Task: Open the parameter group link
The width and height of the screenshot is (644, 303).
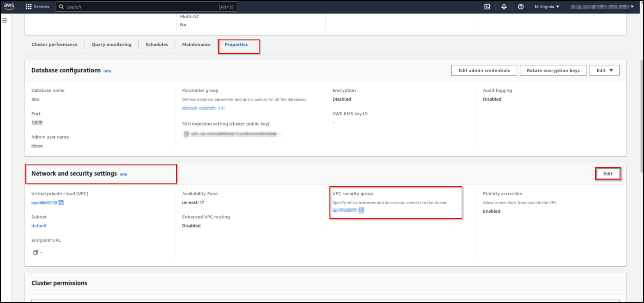Action: click(203, 108)
